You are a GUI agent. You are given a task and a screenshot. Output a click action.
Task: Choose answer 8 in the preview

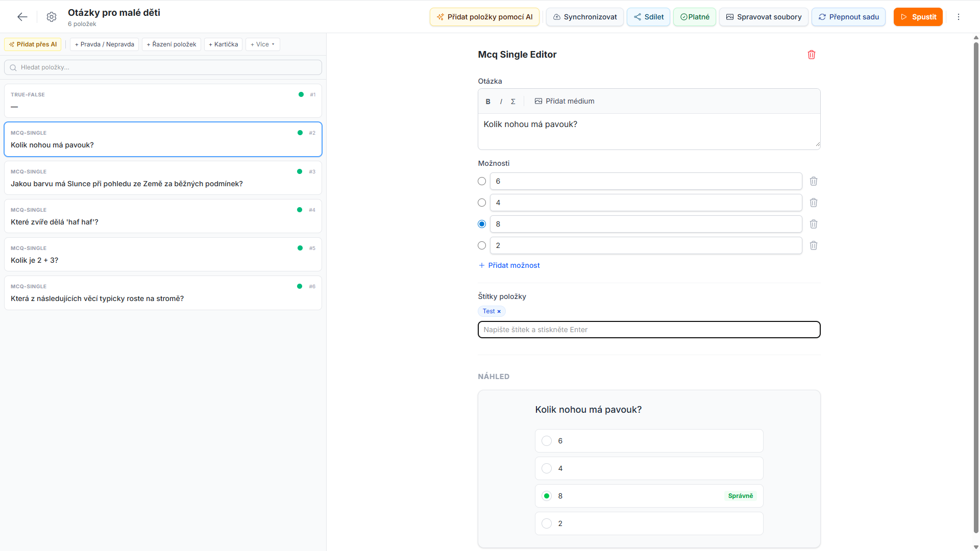click(649, 496)
